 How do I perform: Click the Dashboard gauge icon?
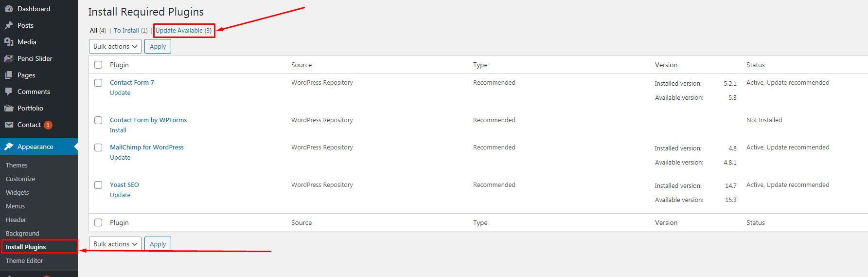[x=9, y=9]
